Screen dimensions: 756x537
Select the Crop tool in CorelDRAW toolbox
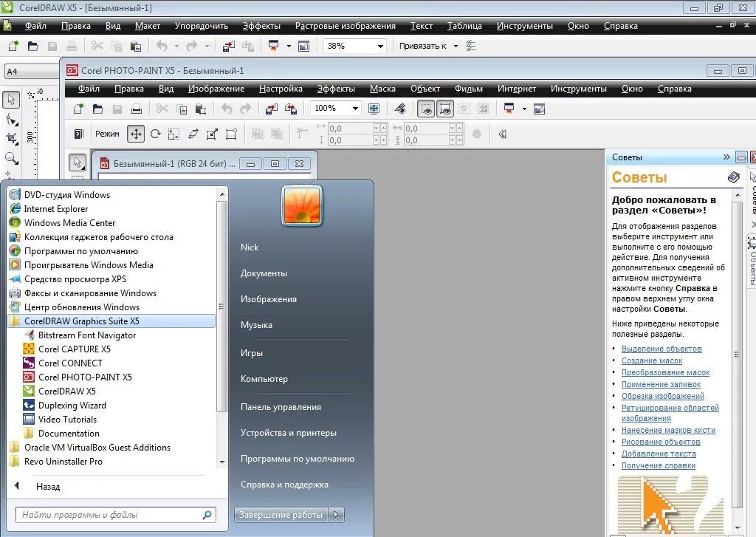pos(12,139)
